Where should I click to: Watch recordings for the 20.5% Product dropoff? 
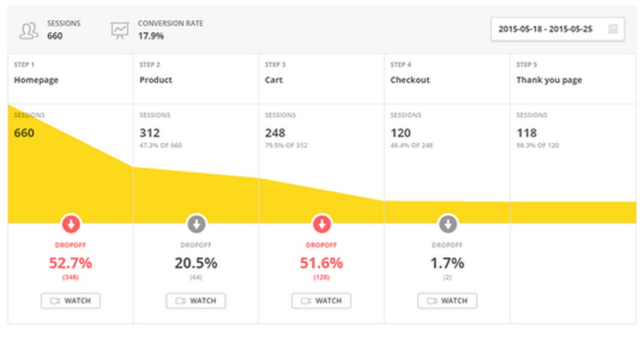(x=196, y=300)
